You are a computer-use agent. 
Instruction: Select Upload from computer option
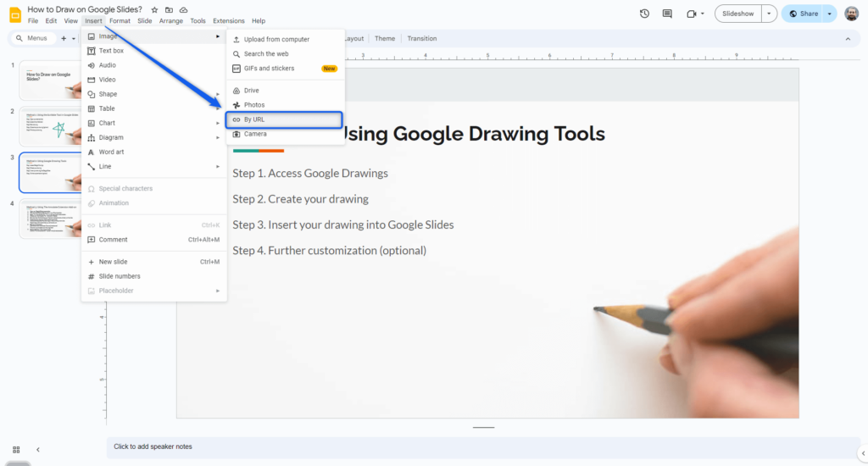coord(276,39)
